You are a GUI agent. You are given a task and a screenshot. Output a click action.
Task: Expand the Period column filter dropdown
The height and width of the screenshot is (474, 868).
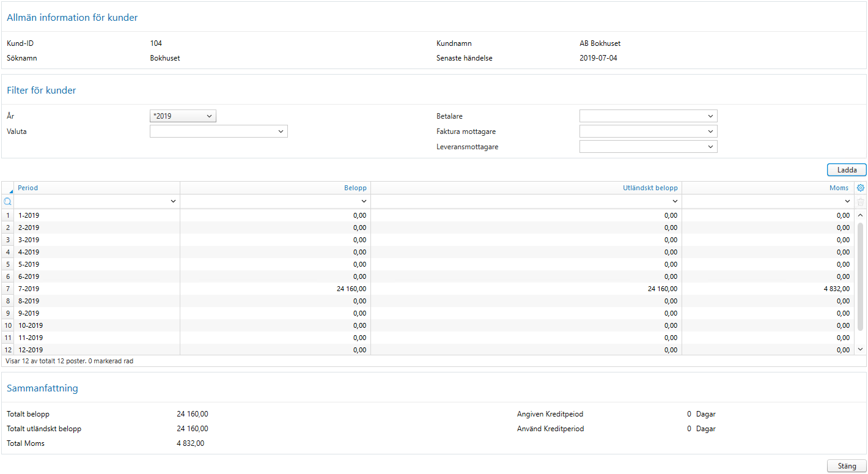click(x=173, y=201)
